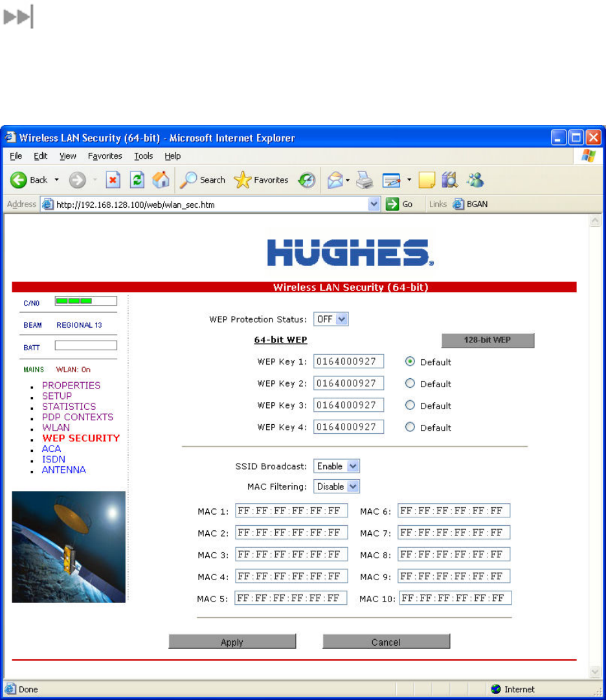Refresh the page using toolbar icon
This screenshot has width=606, height=700.
pos(137,180)
